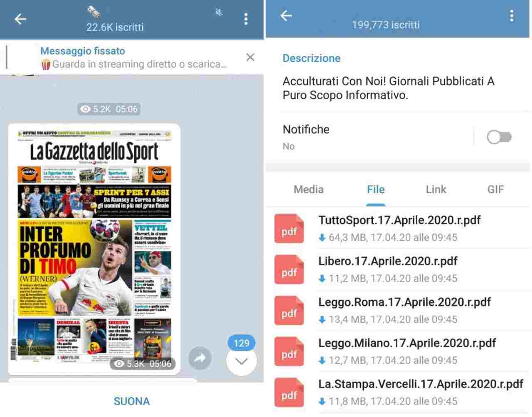This screenshot has height=417, width=532.
Task: Open file name Libero.17.Aprile.2020.r.pdf
Action: click(x=388, y=261)
